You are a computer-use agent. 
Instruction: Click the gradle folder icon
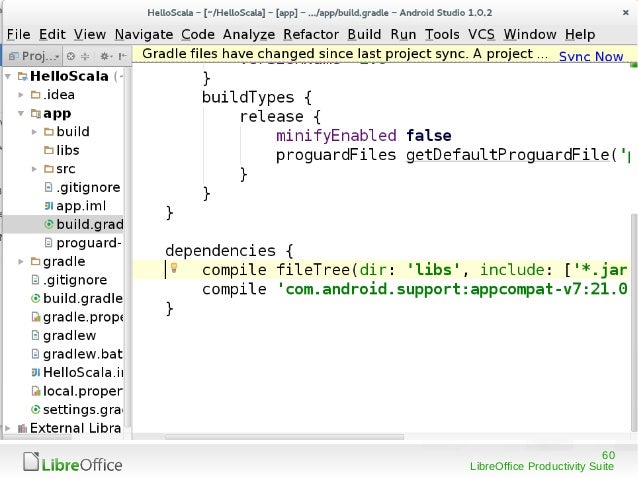pos(36,261)
